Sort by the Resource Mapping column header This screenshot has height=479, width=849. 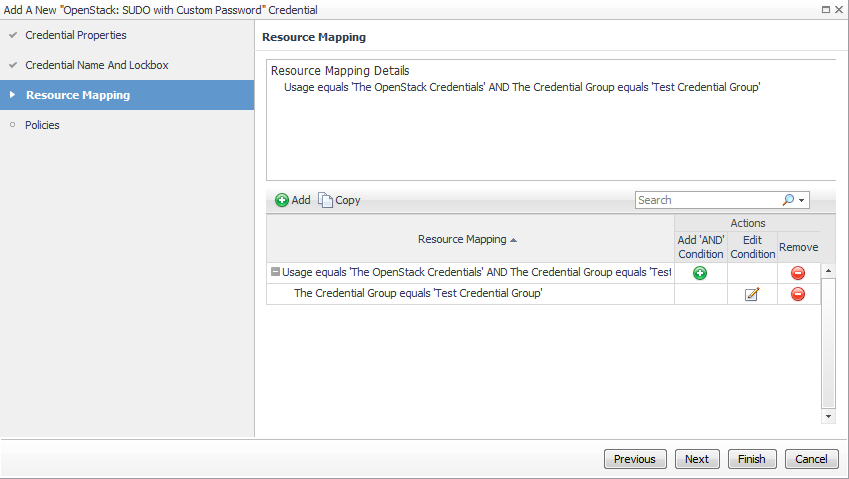pos(468,239)
